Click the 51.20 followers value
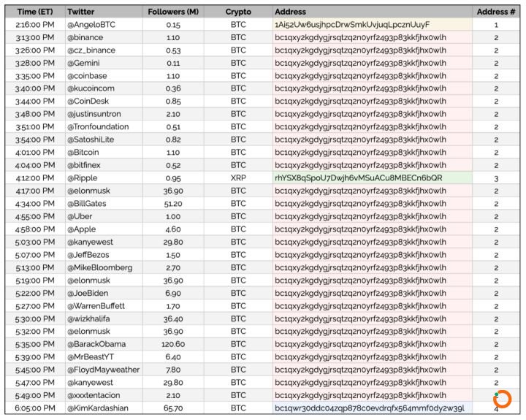526x420 pixels. point(173,204)
